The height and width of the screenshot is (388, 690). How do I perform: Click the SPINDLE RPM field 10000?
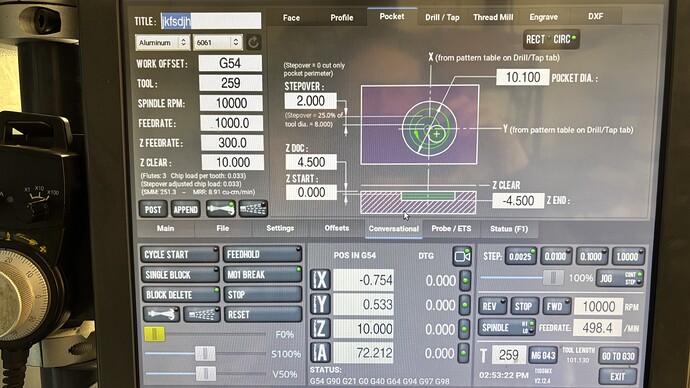pyautogui.click(x=231, y=103)
